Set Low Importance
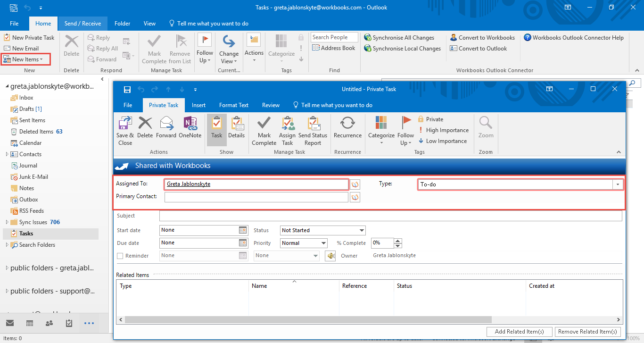The image size is (644, 343). (442, 141)
